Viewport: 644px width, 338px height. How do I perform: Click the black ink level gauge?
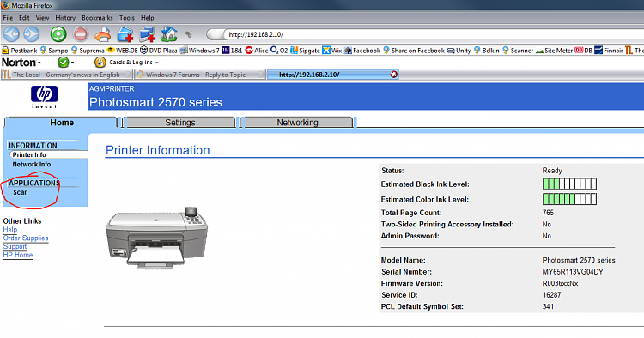pos(569,184)
